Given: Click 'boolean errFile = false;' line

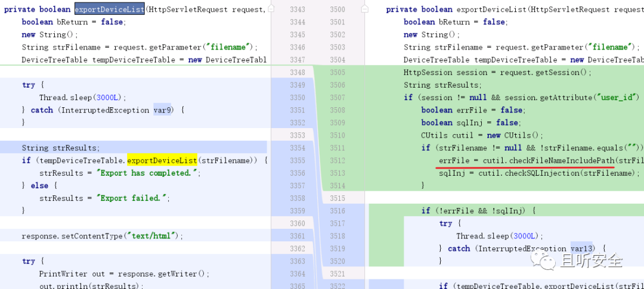Looking at the screenshot, I should coord(473,110).
